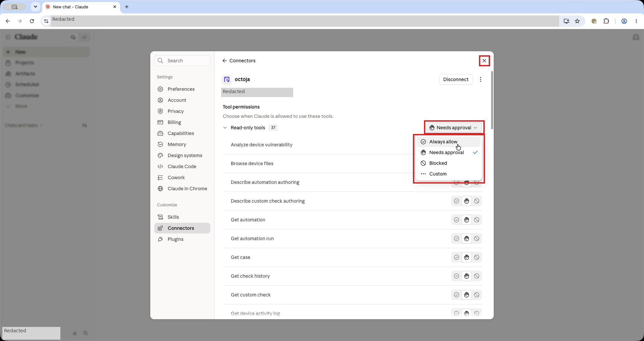
Task: Open Account settings
Action: (182, 100)
